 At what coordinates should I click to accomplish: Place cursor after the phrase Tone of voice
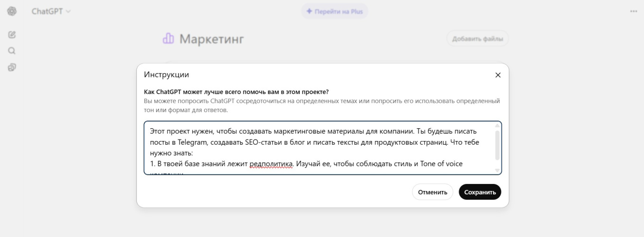(463, 164)
